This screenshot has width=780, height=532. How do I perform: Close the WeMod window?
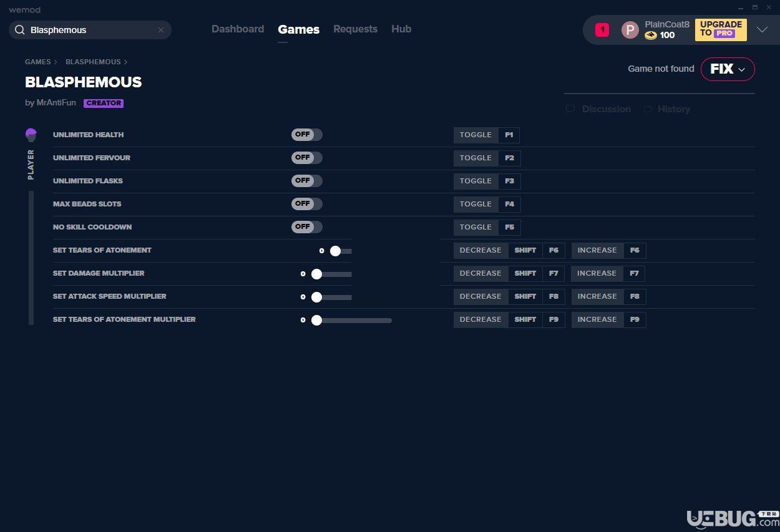(769, 7)
